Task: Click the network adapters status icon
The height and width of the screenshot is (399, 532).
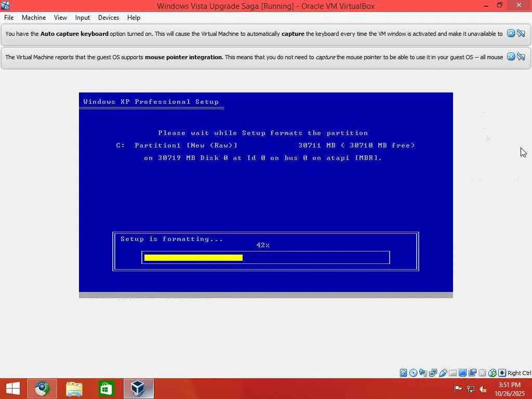Action: 433,373
